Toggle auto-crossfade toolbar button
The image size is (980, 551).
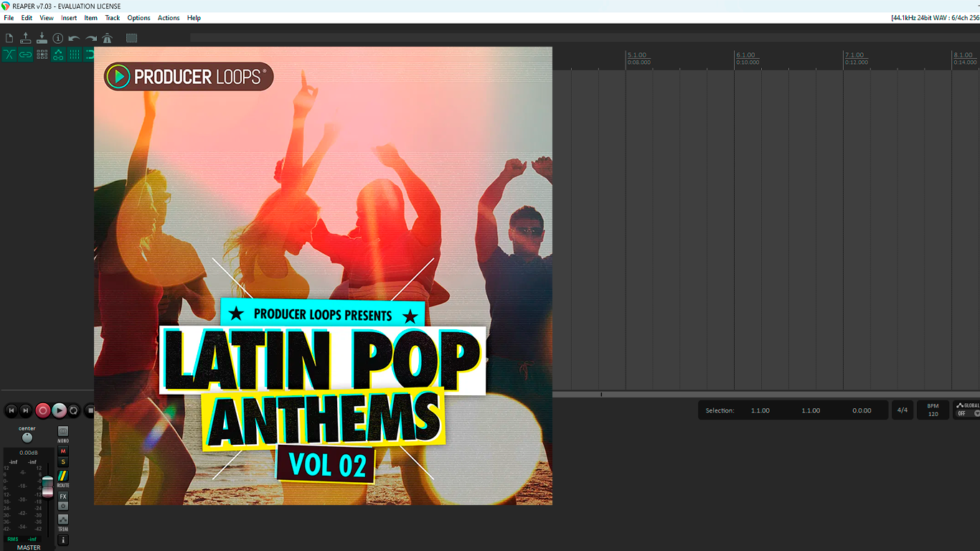point(9,55)
